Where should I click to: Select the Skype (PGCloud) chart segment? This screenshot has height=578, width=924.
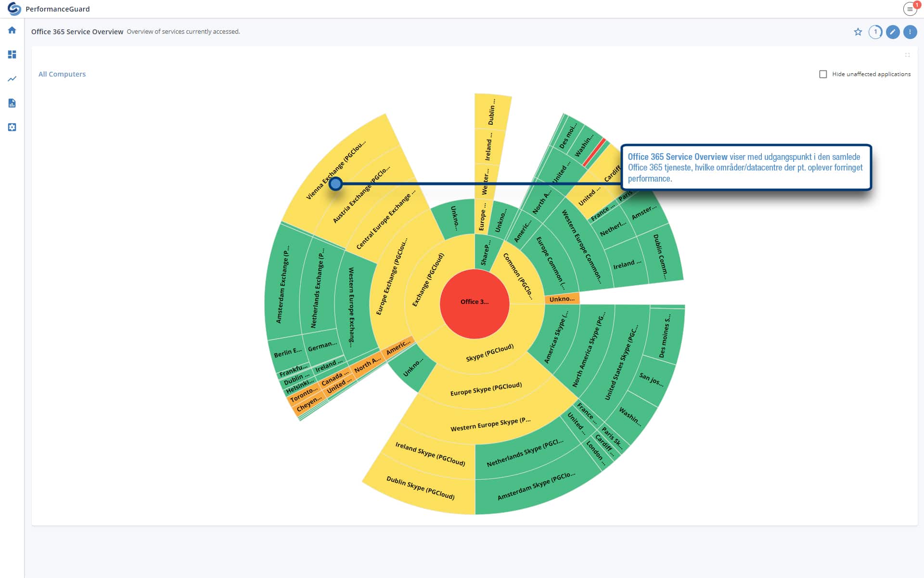coord(489,354)
